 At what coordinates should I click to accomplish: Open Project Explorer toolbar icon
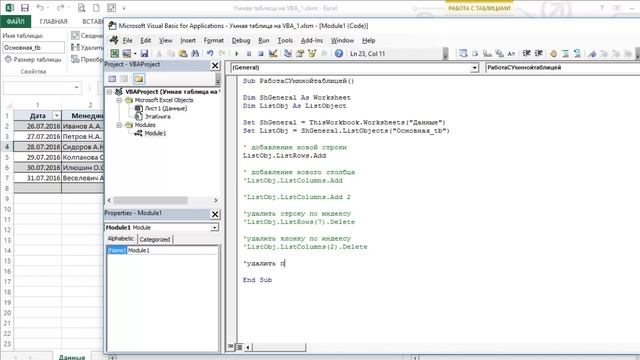[288, 53]
